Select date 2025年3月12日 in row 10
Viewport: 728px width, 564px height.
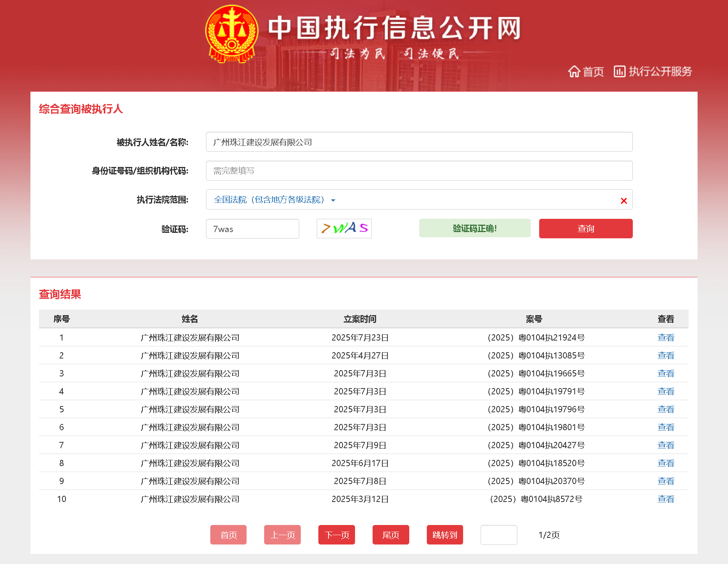360,499
